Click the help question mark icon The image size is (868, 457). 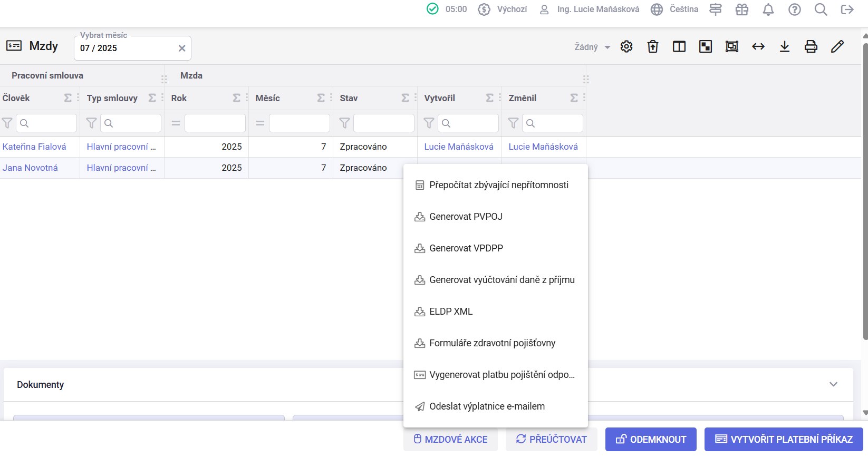(795, 9)
